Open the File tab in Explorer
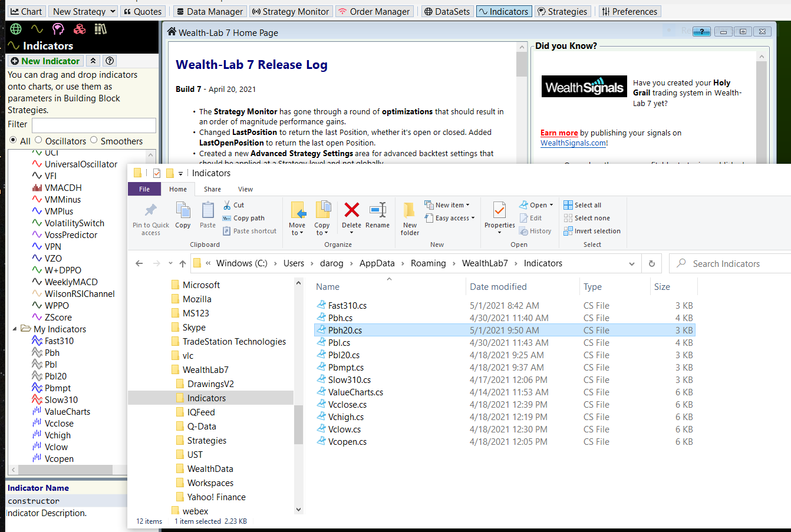This screenshot has width=791, height=532. (x=144, y=189)
